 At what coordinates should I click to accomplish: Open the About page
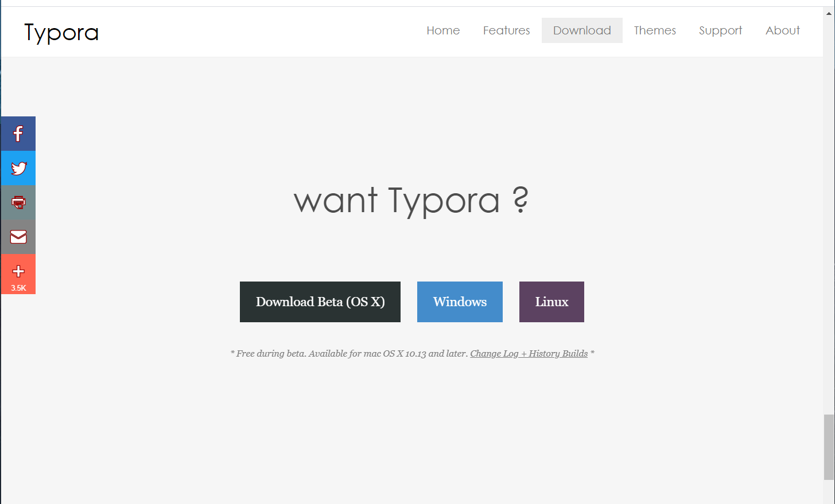pos(782,30)
